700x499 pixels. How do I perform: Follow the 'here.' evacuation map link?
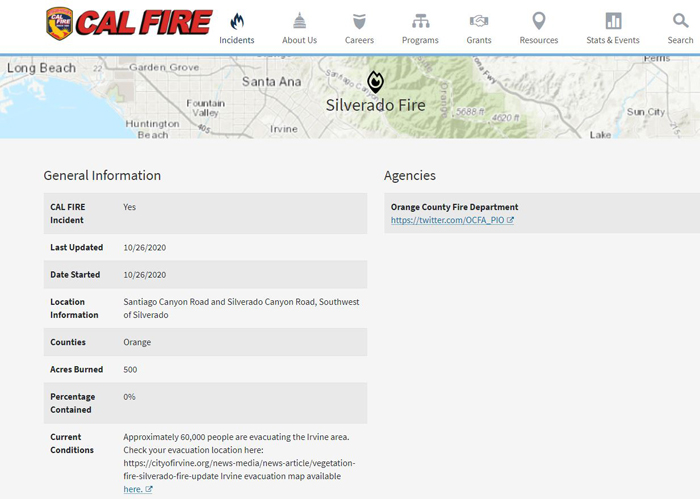[133, 489]
